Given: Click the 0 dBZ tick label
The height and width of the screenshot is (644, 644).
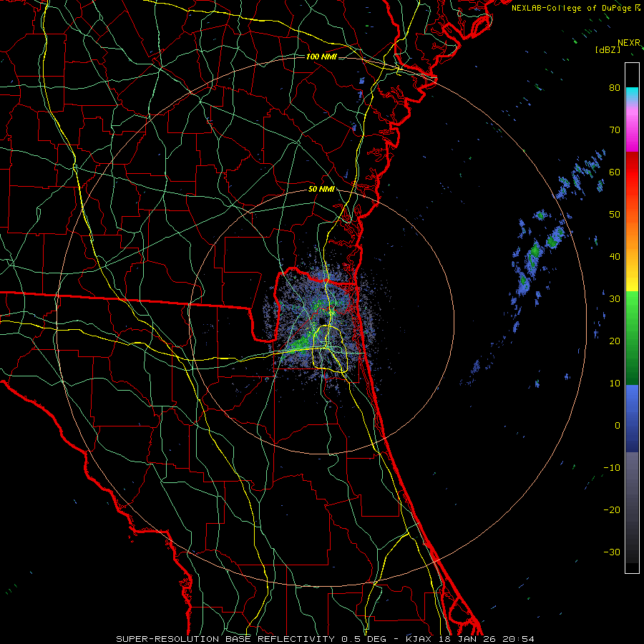Looking at the screenshot, I should coord(618,426).
